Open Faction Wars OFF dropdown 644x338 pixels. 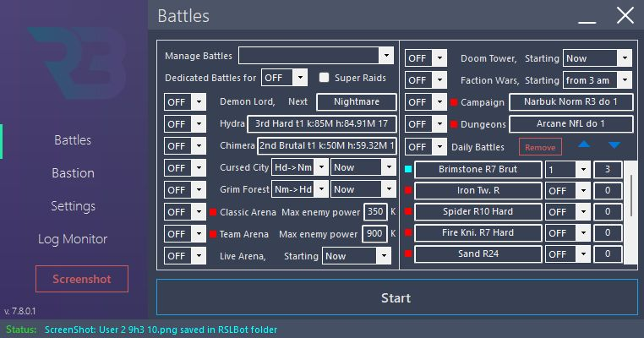tap(426, 80)
